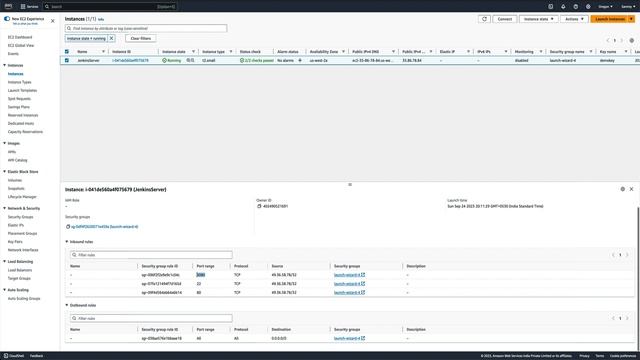This screenshot has height=360, width=640.
Task: Open the Instance state dropdown button
Action: click(539, 19)
